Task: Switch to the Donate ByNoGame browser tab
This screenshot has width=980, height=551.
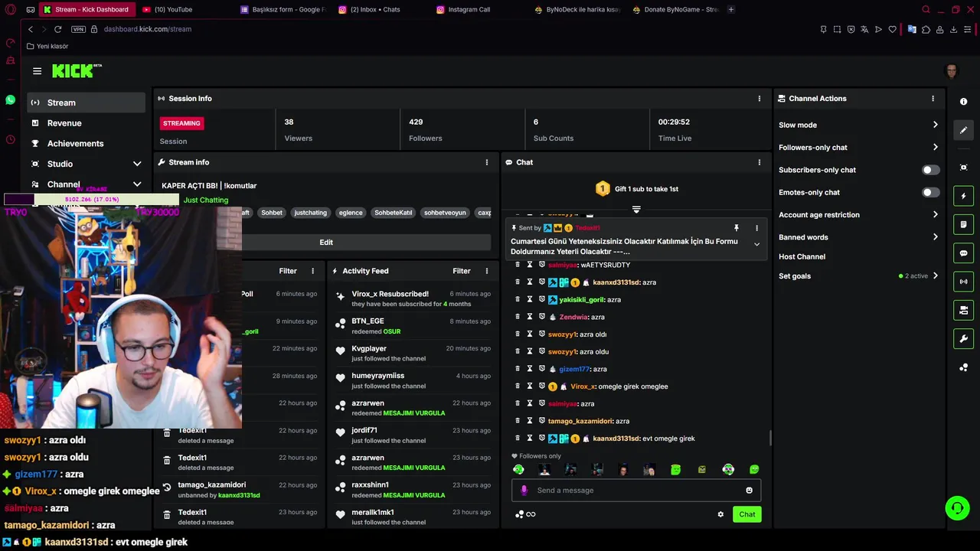Action: [675, 10]
